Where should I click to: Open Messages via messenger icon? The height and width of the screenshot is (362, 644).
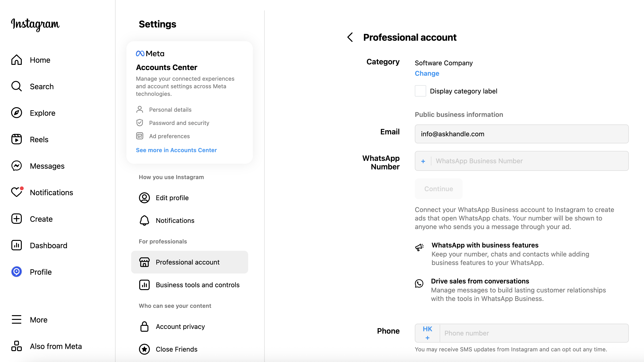(17, 166)
